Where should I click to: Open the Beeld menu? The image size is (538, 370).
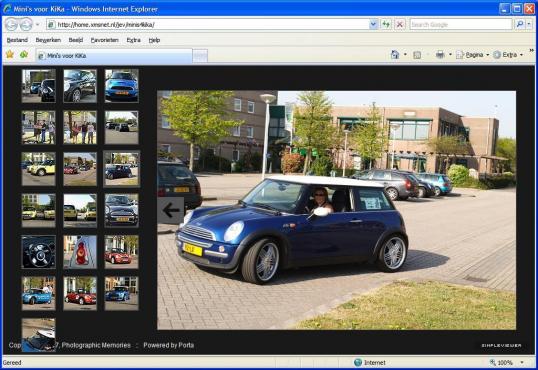(75, 40)
